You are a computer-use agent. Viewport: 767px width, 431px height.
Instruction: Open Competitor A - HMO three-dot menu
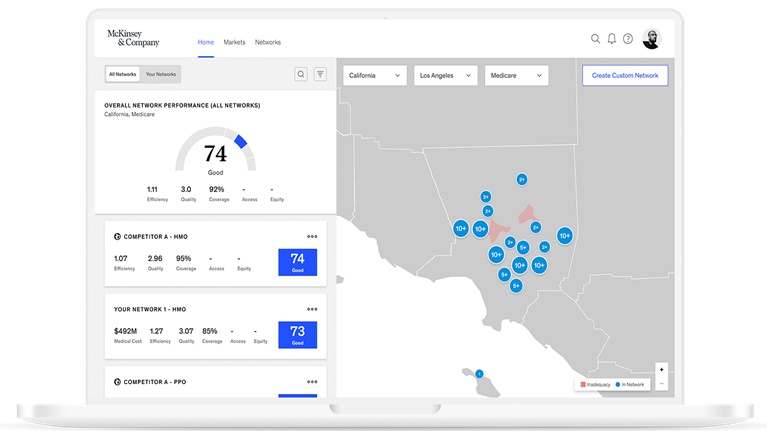(312, 237)
